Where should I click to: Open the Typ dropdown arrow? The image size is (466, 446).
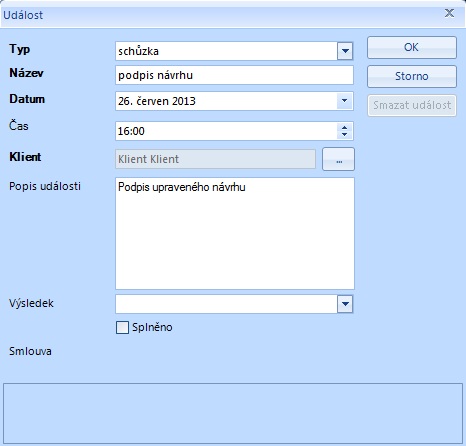[x=345, y=51]
